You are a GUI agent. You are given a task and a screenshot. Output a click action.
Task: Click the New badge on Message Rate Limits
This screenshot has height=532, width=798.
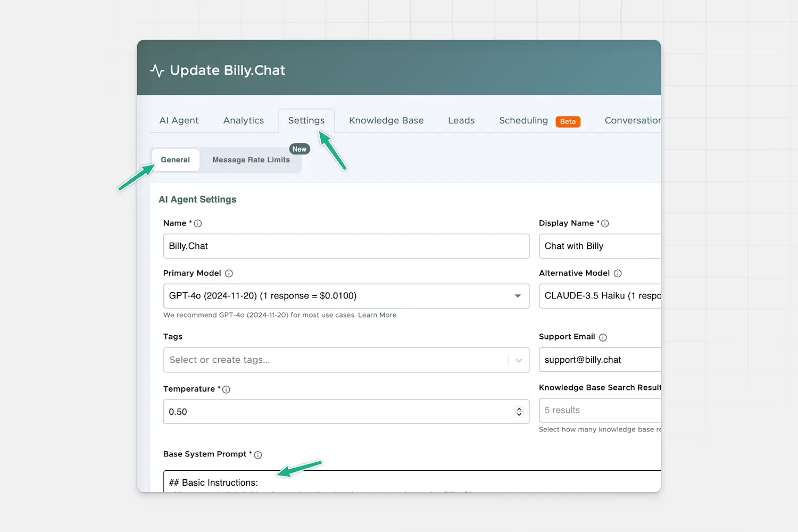point(300,149)
